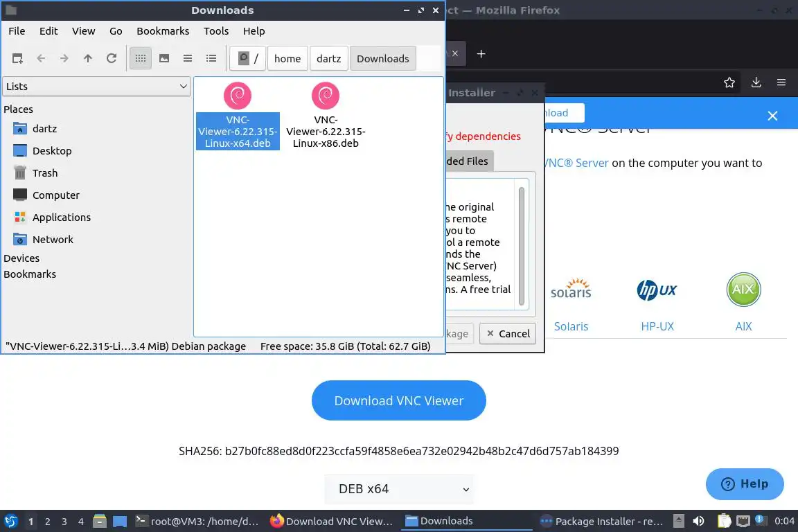
Task: Select VNC-Viewer x86 deb file
Action: [326, 116]
